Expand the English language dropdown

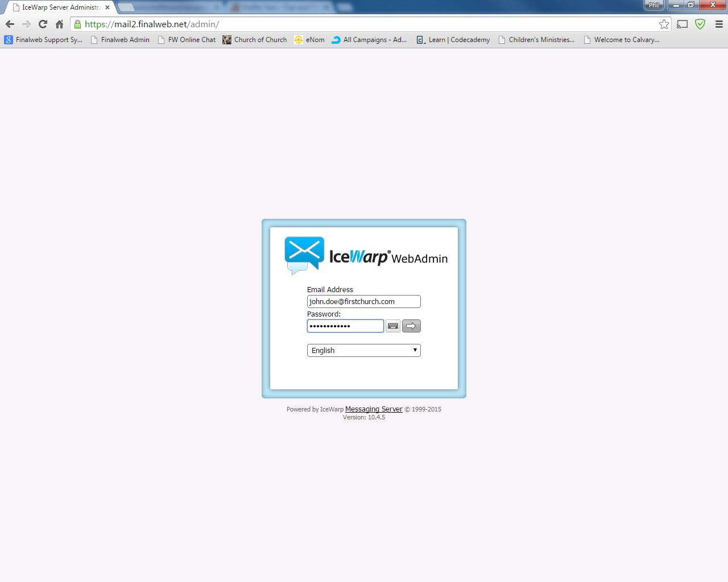pyautogui.click(x=364, y=351)
